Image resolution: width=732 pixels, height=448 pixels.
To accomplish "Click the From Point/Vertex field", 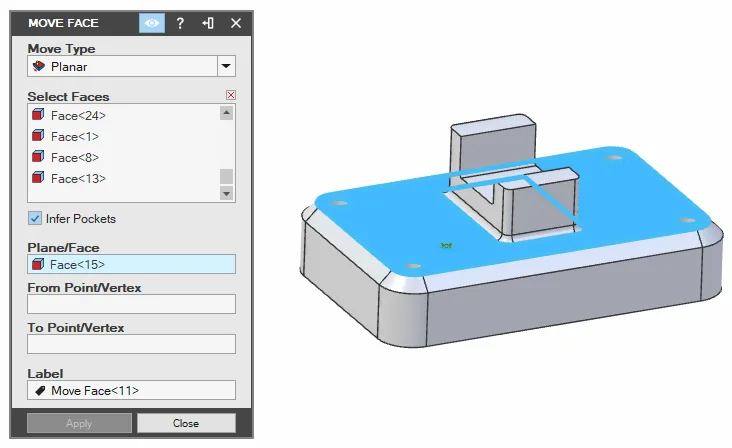I will (x=132, y=304).
